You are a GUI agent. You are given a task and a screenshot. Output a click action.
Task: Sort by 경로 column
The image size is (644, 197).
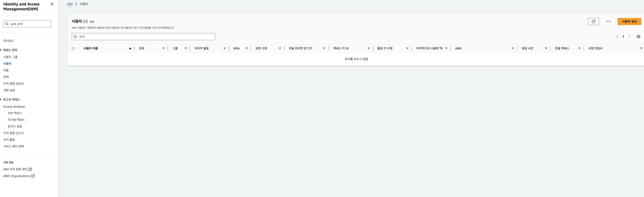[x=163, y=48]
